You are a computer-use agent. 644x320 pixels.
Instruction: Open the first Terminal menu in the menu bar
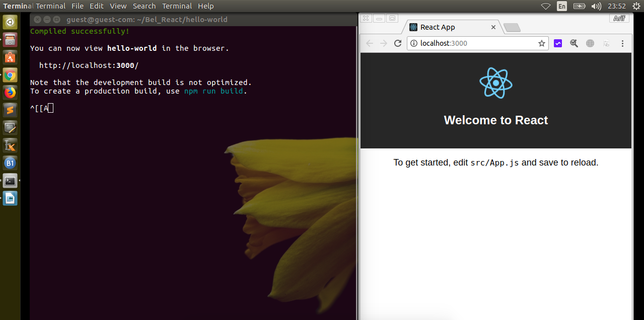point(51,6)
